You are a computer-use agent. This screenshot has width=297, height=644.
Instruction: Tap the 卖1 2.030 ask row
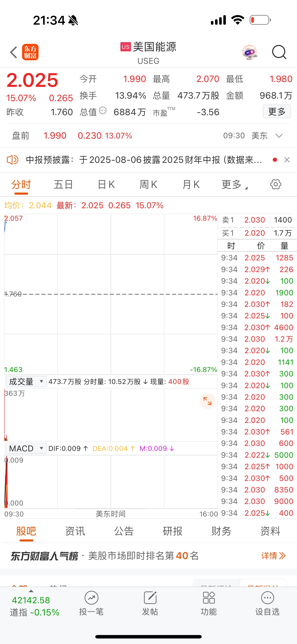click(x=257, y=220)
